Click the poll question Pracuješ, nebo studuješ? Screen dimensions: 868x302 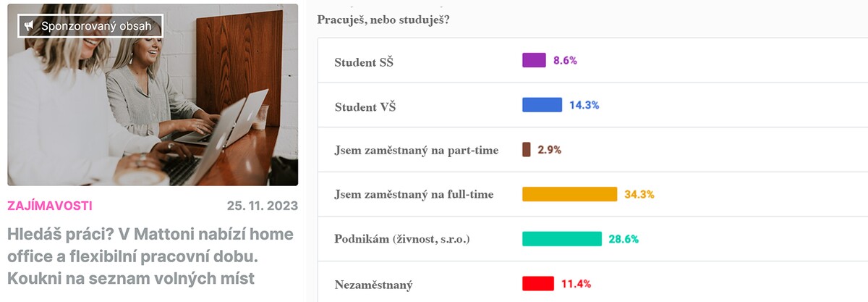click(383, 20)
